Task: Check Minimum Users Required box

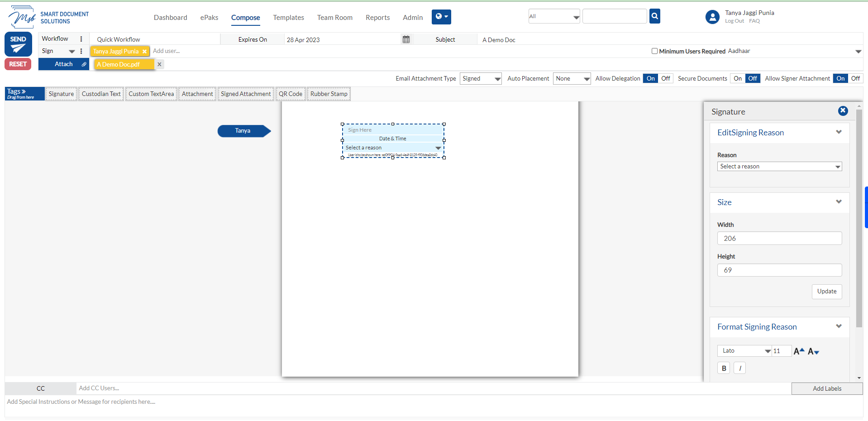Action: point(654,51)
